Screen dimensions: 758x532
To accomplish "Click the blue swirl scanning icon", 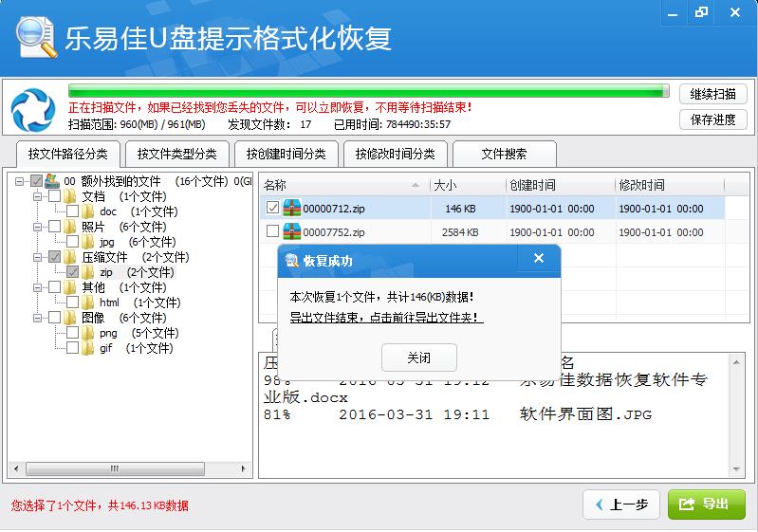I will pos(33,110).
